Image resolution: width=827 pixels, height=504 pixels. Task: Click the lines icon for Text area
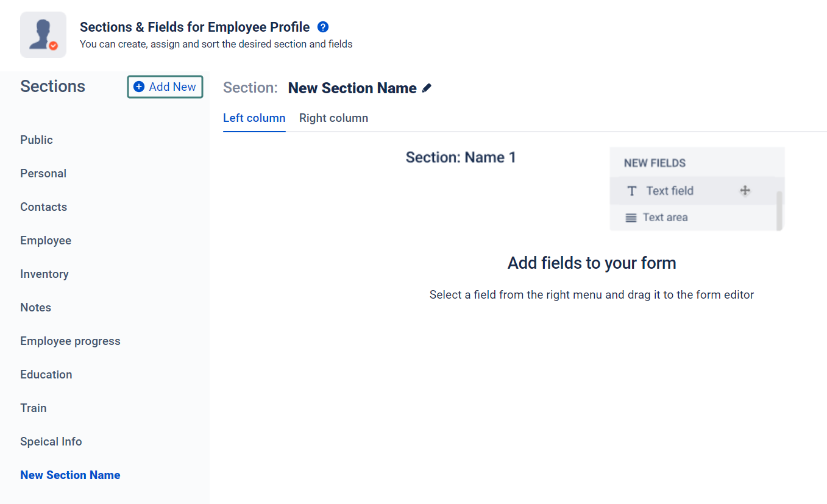coord(631,218)
